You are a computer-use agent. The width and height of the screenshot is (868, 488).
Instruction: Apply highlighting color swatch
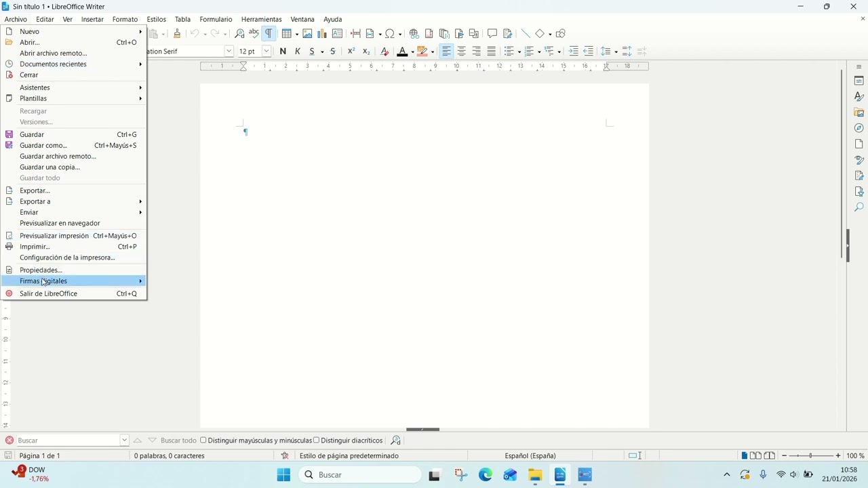click(422, 52)
